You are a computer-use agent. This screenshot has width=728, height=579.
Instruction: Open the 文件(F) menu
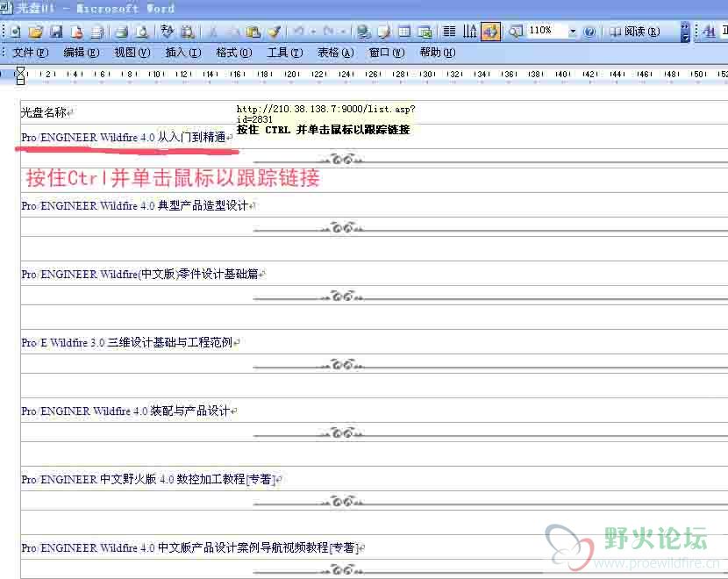point(31,53)
